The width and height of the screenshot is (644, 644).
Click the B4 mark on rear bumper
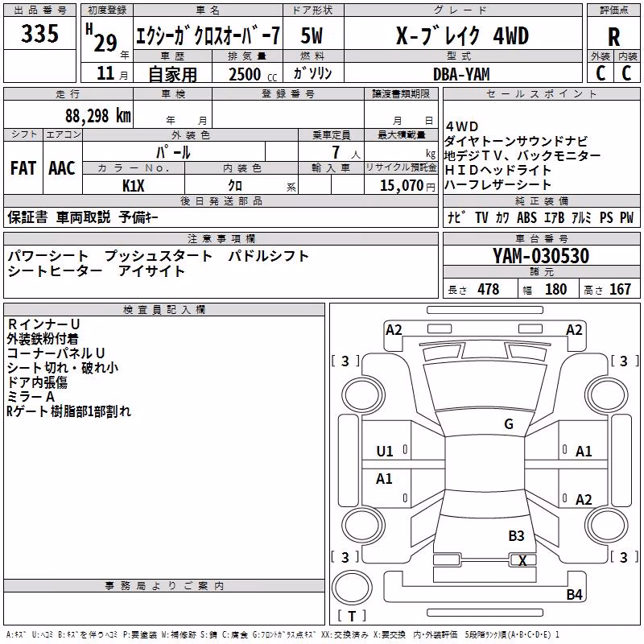[x=574, y=594]
